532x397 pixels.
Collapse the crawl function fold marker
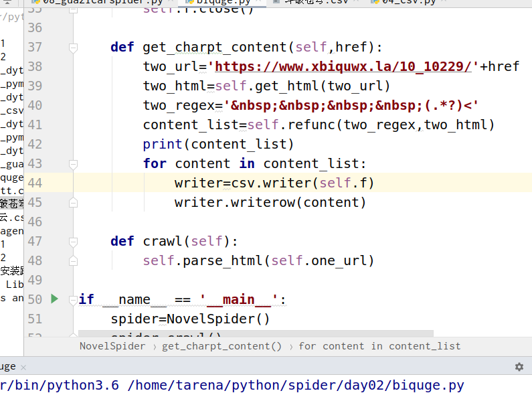[x=73, y=241]
